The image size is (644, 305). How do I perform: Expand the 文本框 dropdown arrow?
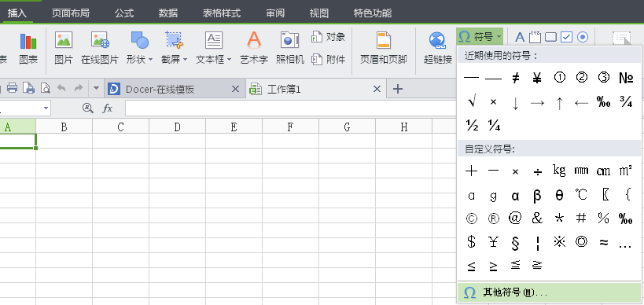[x=229, y=60]
